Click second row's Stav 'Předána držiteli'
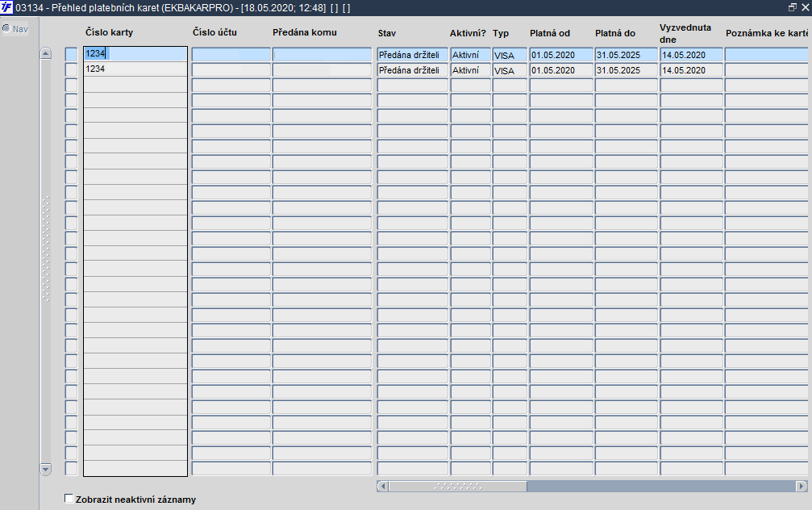This screenshot has height=510, width=812. point(412,70)
